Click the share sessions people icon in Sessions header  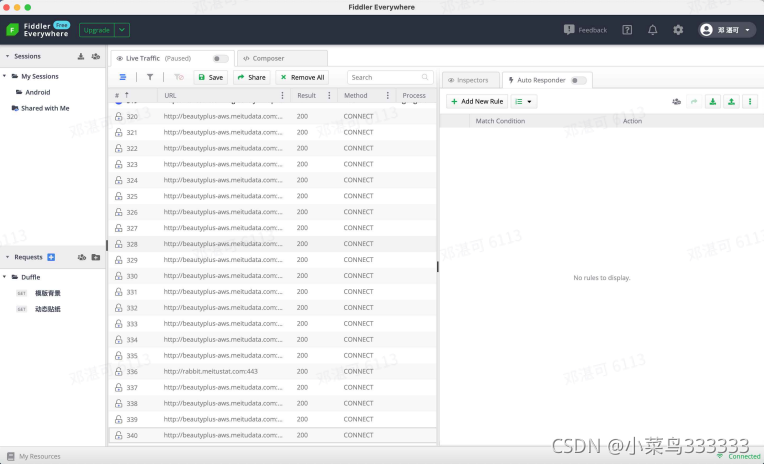(96, 57)
